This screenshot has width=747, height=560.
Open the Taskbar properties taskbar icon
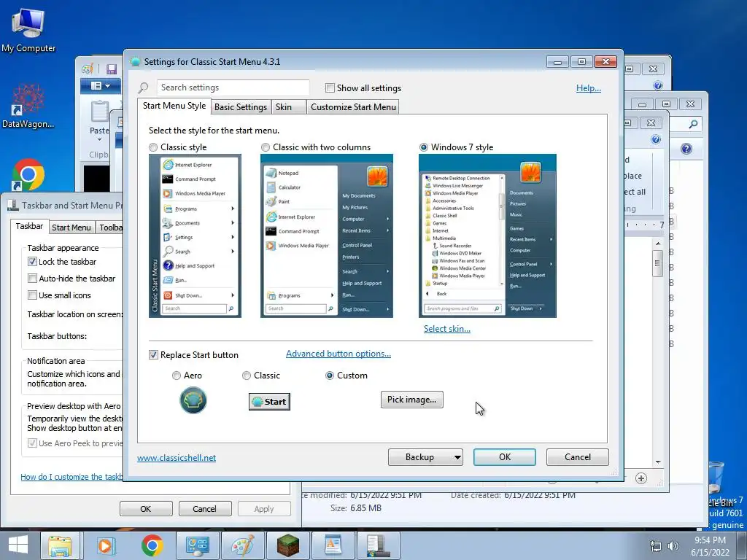coord(379,545)
